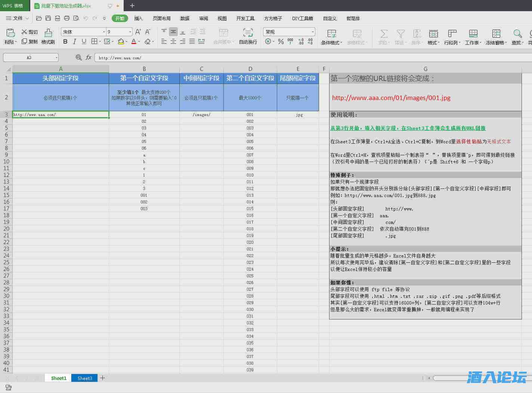Screen dimensions: 532x393
Task: Click the Format Painter (格式刷) icon
Action: coord(48,33)
